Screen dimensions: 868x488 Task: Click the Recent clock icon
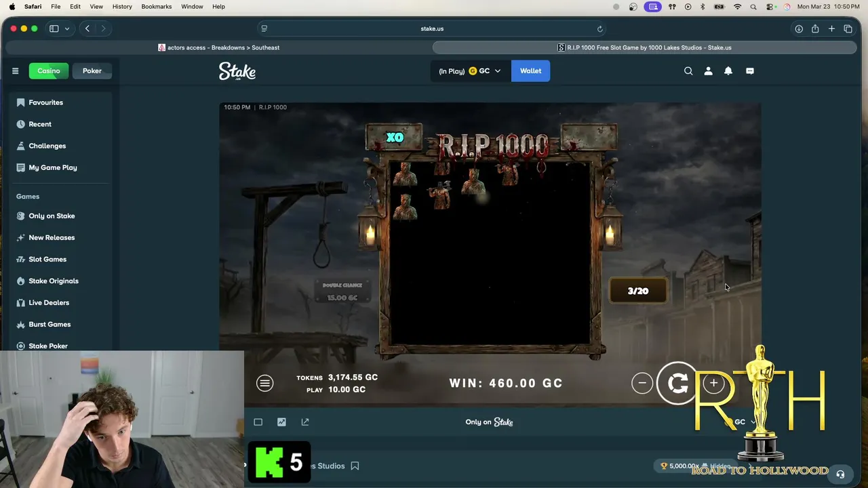(20, 124)
